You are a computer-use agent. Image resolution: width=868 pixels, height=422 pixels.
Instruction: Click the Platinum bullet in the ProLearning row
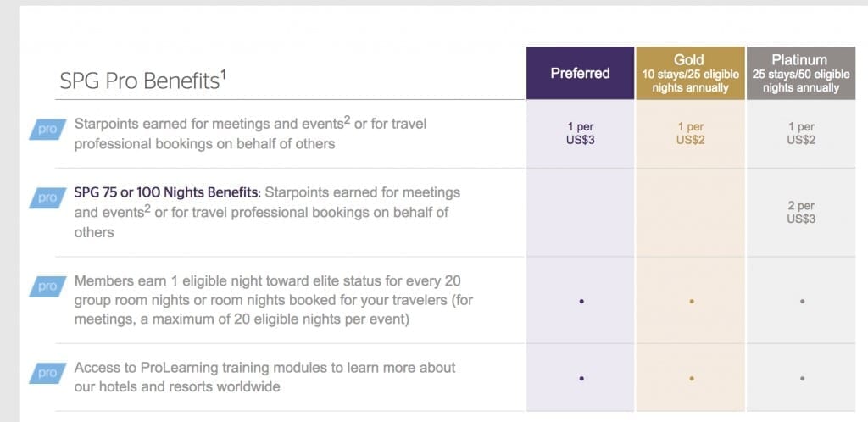click(802, 379)
